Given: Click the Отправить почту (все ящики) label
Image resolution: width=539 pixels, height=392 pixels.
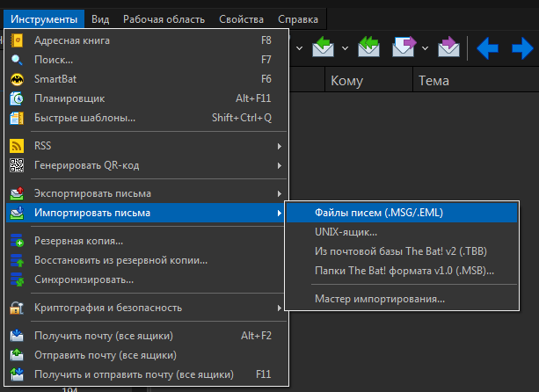Looking at the screenshot, I should click(106, 355).
